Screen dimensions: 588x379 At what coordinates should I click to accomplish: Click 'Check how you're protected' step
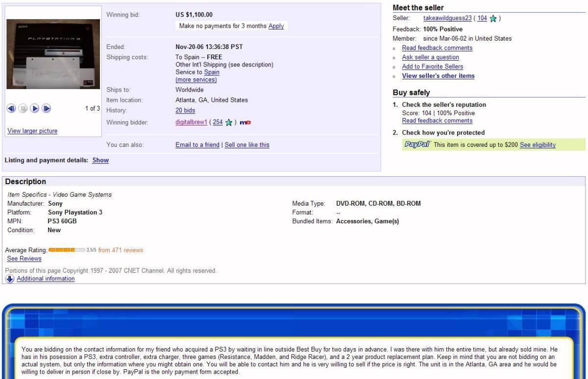point(443,133)
